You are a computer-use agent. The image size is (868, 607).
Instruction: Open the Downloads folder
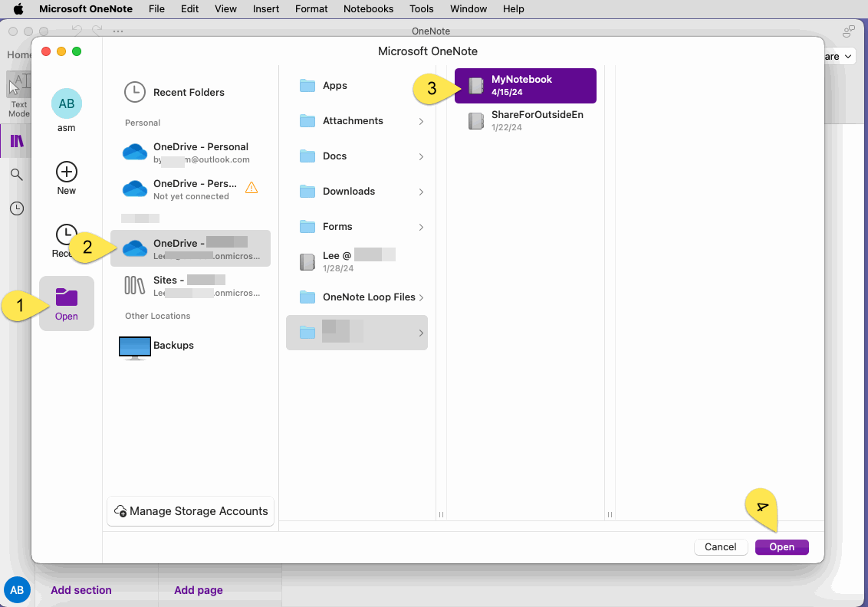[357, 192]
